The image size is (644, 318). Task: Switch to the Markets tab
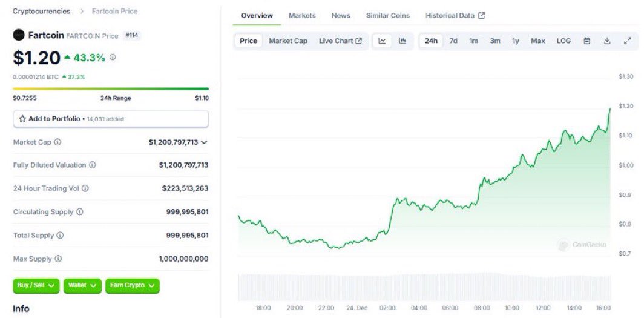pos(302,16)
